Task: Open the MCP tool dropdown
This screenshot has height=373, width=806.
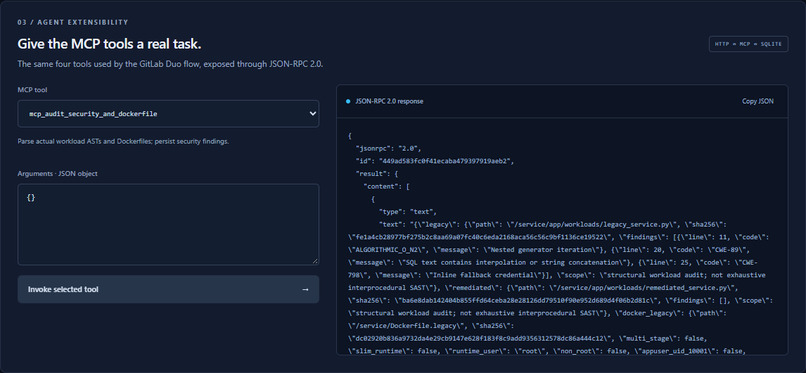Action: click(168, 114)
